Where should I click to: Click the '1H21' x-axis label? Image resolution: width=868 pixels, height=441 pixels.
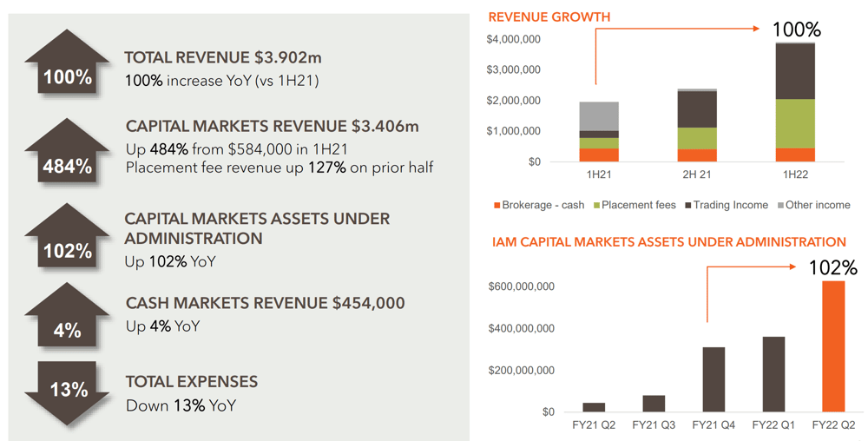click(599, 174)
